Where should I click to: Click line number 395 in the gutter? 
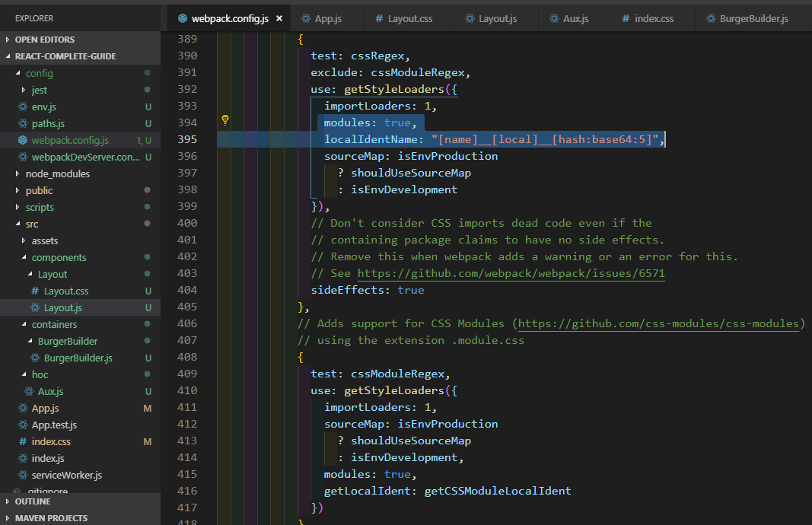click(x=187, y=139)
